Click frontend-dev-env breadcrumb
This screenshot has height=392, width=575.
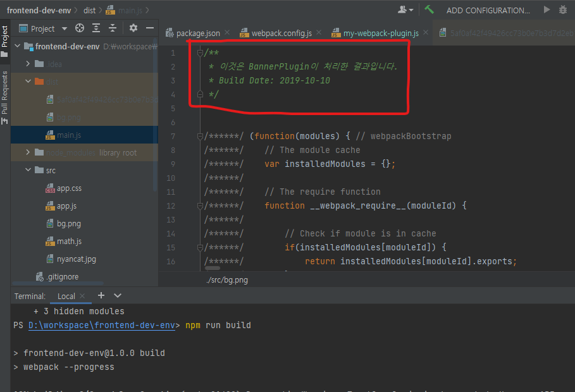(x=39, y=10)
